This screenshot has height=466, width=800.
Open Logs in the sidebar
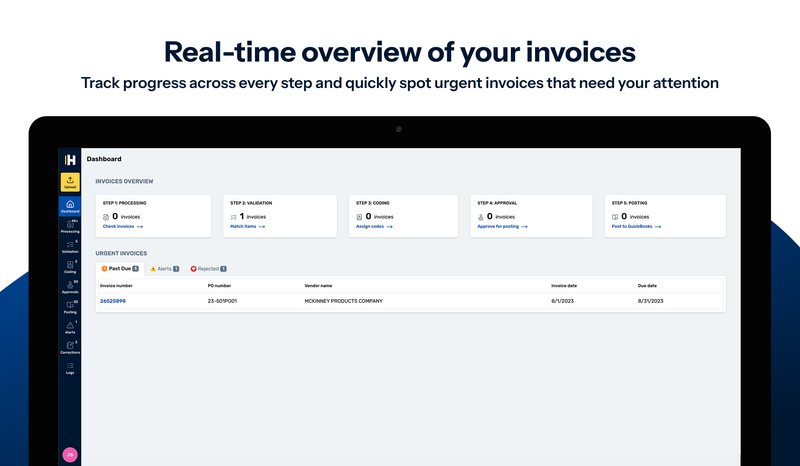[70, 368]
